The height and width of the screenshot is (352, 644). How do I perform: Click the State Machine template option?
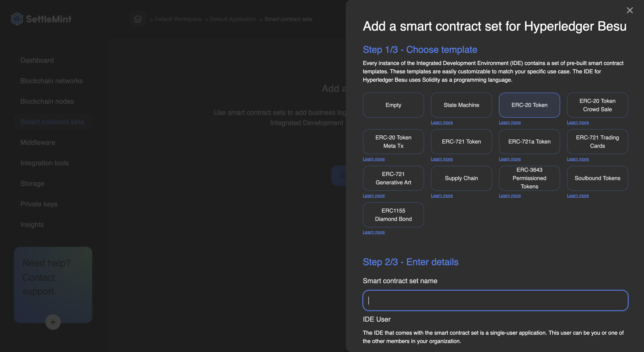461,105
